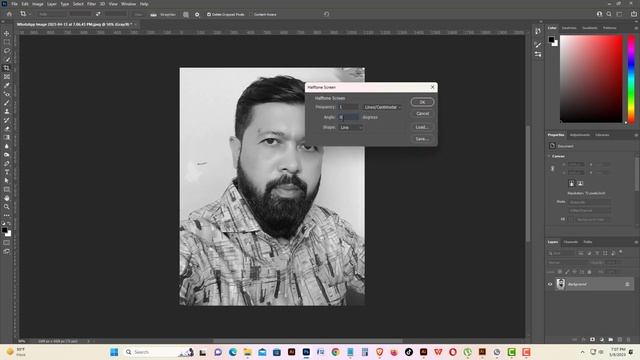Click the crop overlay grid icon

click(x=186, y=14)
